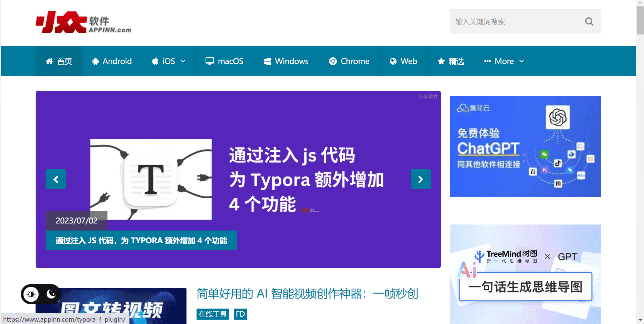Click the FD author tag
This screenshot has width=644, height=324.
240,314
